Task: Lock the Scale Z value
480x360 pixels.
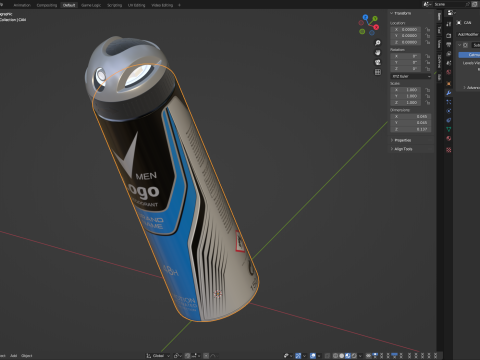Action: [428, 102]
